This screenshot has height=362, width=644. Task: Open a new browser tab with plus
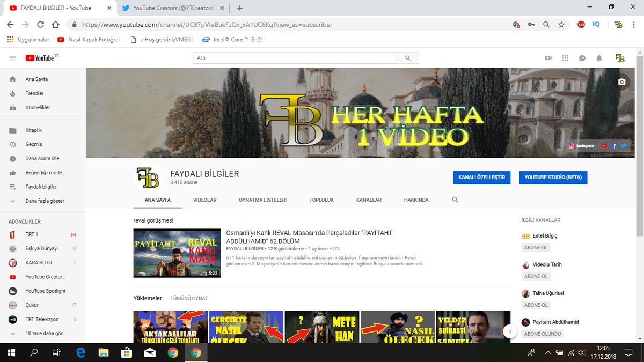(240, 8)
